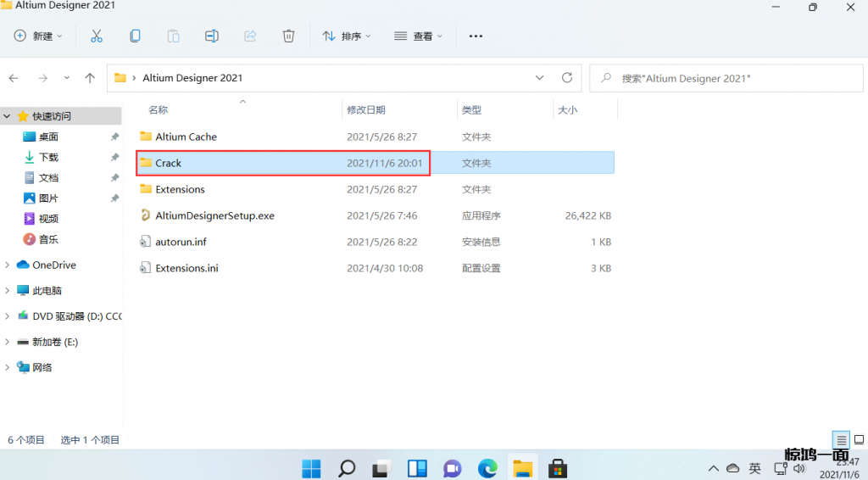Open the New (新建) dropdown
The height and width of the screenshot is (480, 868).
click(39, 36)
